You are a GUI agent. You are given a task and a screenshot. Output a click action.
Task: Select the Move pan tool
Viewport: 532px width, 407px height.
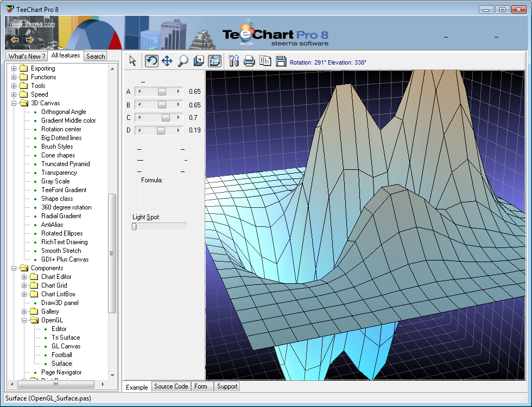[x=167, y=61]
